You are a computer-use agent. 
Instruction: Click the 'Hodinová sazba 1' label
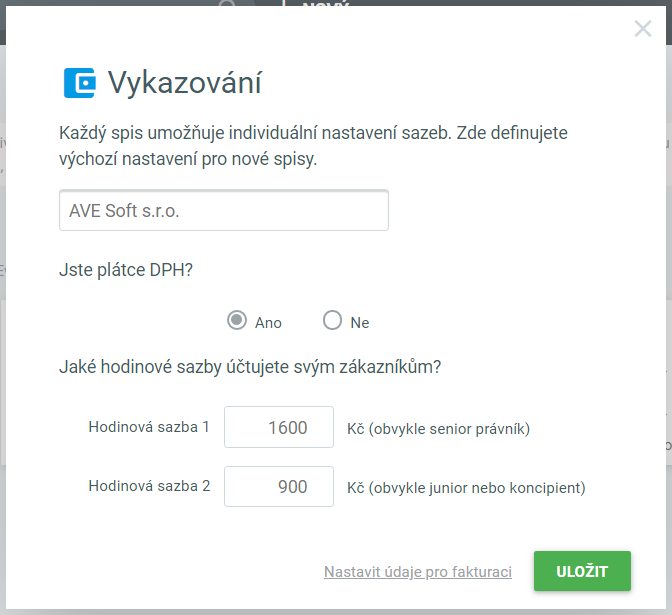coord(149,427)
